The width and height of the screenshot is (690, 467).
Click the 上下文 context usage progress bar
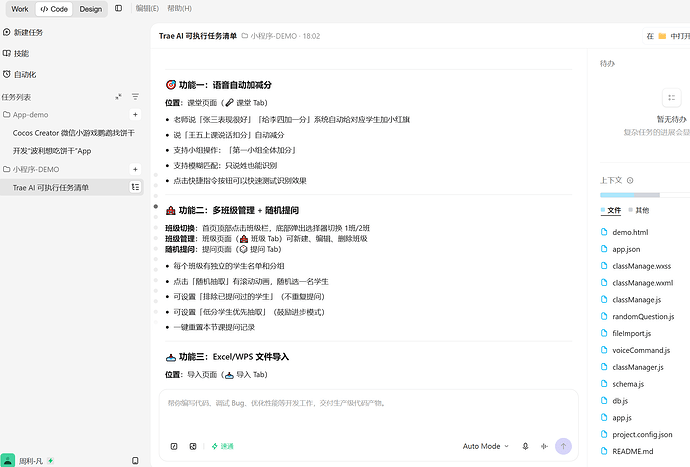[x=645, y=195]
